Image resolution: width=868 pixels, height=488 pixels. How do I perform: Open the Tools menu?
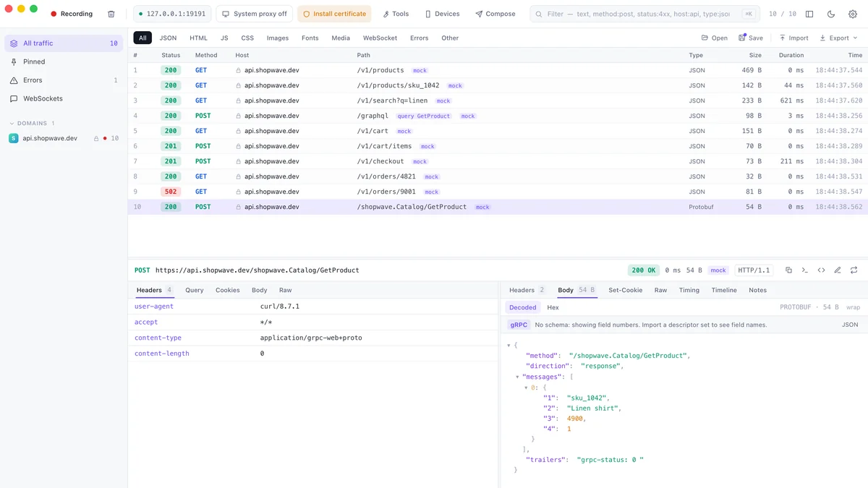pos(396,14)
